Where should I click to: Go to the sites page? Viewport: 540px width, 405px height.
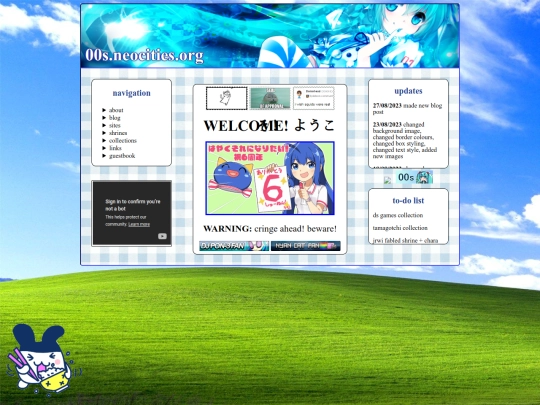(x=114, y=125)
